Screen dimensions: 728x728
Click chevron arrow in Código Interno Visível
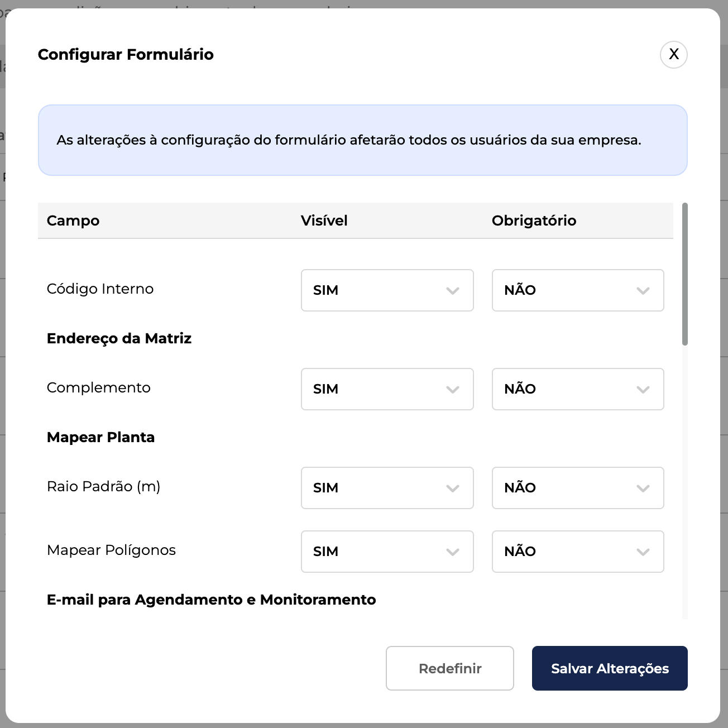(x=453, y=291)
